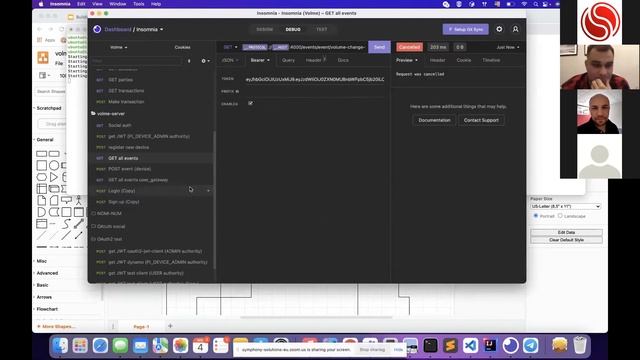Open Sublime Text from the Dock
This screenshot has height=360, width=640.
450,346
